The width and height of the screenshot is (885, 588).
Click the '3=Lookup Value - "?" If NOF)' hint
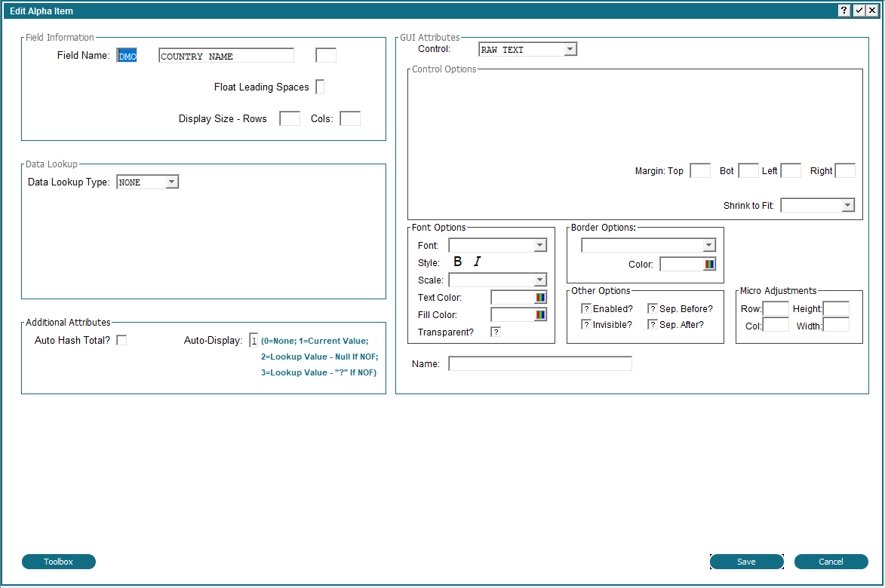click(x=319, y=372)
